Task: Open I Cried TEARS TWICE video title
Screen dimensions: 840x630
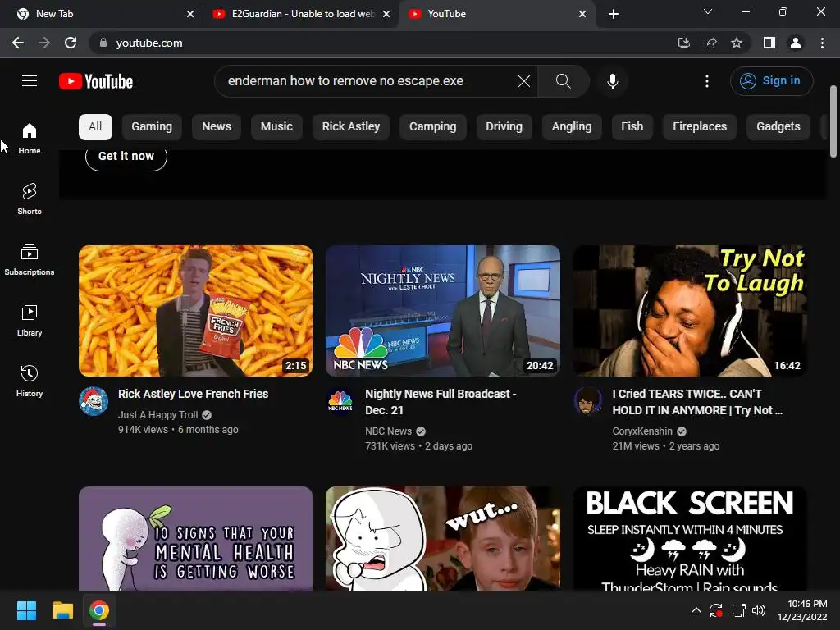Action: [697, 402]
